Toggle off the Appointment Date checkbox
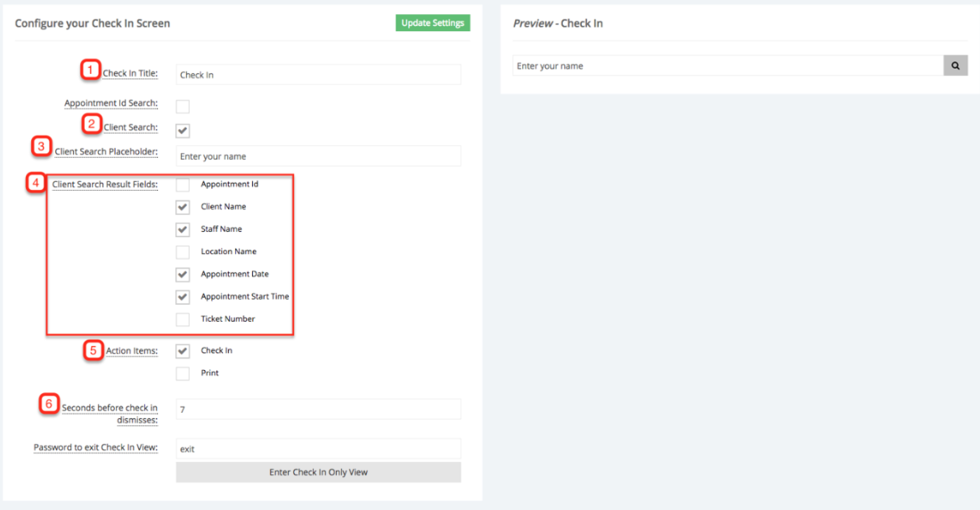Viewport: 980px width, 510px height. (x=183, y=275)
